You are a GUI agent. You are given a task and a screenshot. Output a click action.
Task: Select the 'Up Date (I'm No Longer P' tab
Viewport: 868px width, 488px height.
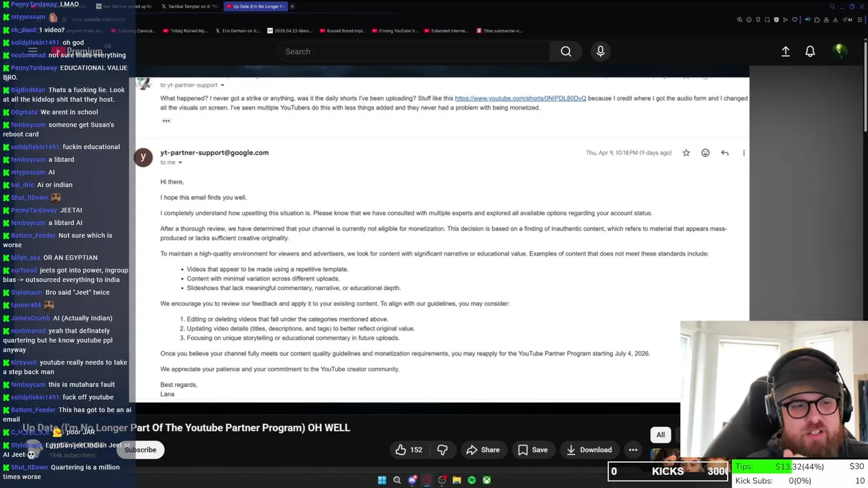point(257,6)
